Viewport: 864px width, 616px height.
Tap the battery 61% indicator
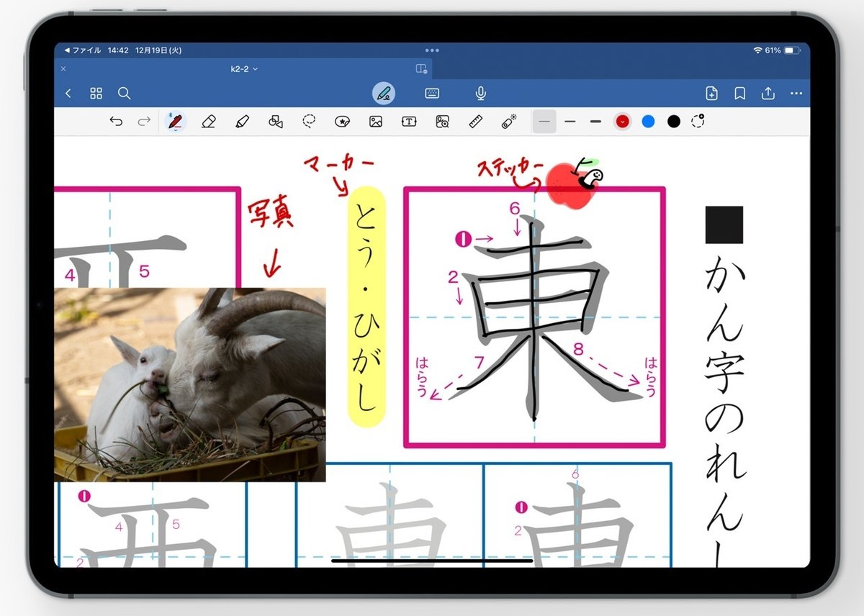[x=783, y=50]
